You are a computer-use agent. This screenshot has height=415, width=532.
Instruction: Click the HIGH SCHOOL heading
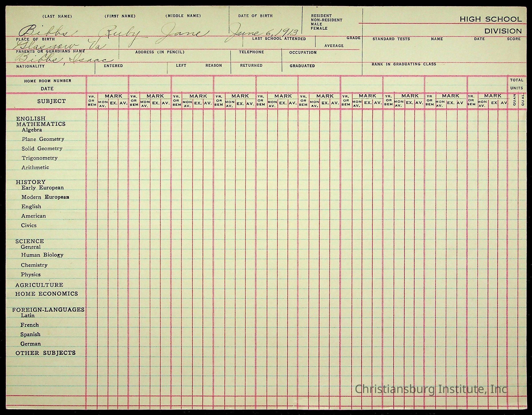[491, 19]
